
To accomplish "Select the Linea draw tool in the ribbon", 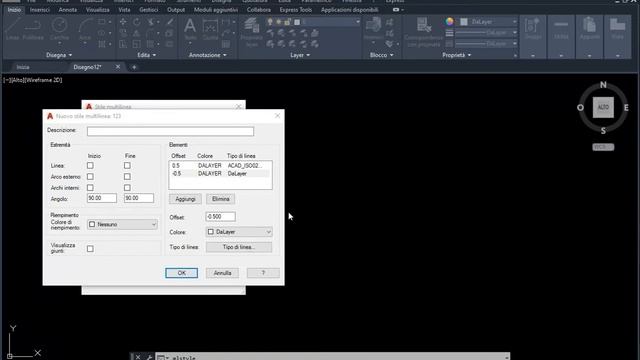I will point(12,28).
